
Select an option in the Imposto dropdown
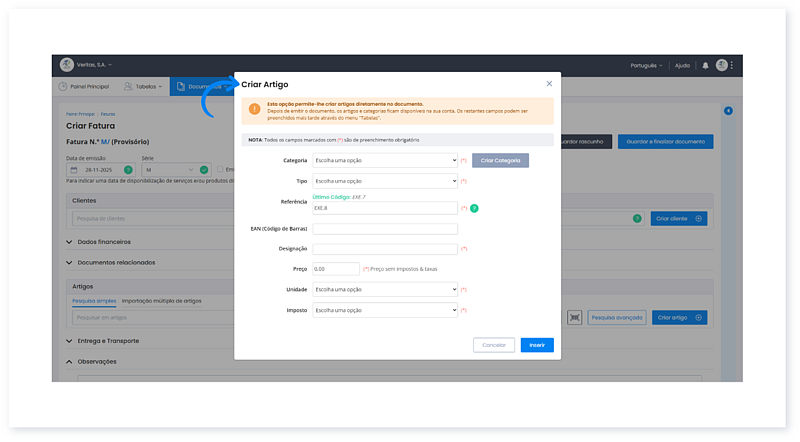coord(385,311)
